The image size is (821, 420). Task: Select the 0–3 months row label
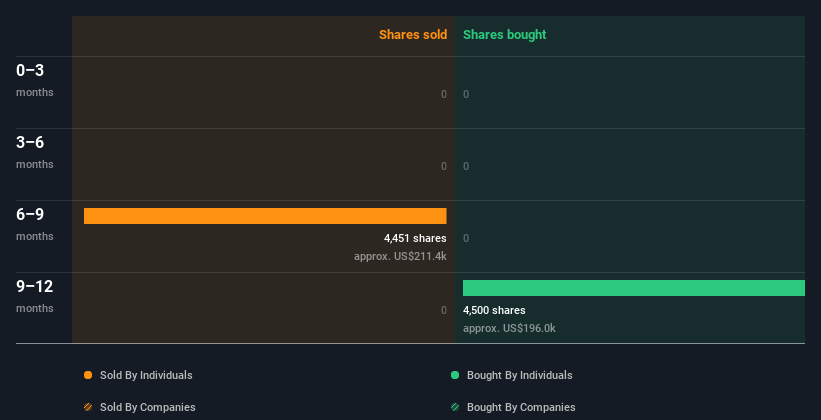pos(35,80)
